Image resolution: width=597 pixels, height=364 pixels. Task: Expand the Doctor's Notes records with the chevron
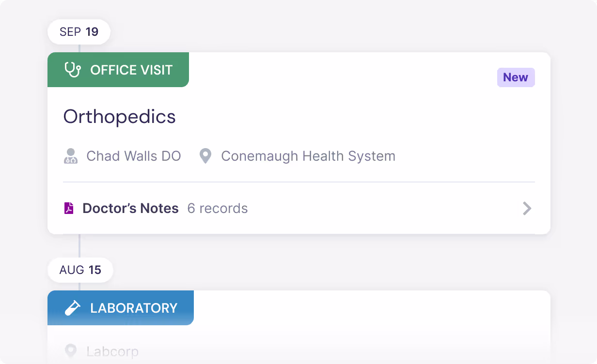tap(527, 209)
